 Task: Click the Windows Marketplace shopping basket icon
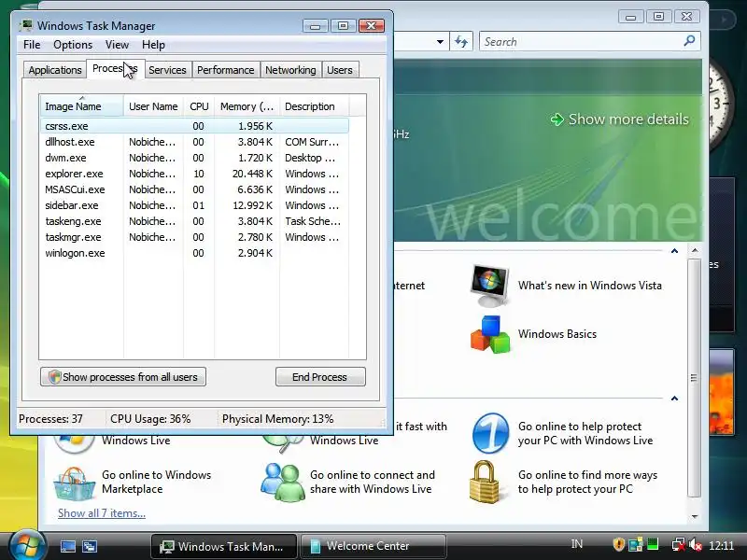[x=74, y=483]
